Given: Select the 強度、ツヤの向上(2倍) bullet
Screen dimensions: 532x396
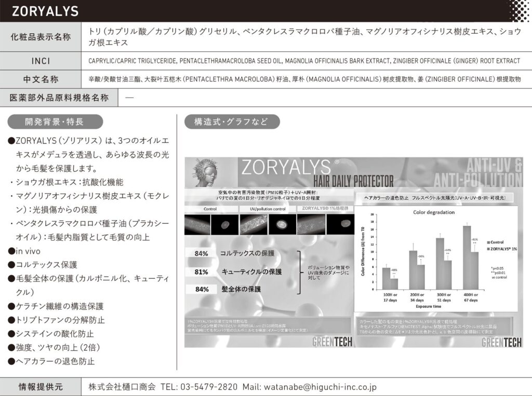Looking at the screenshot, I should tap(54, 348).
